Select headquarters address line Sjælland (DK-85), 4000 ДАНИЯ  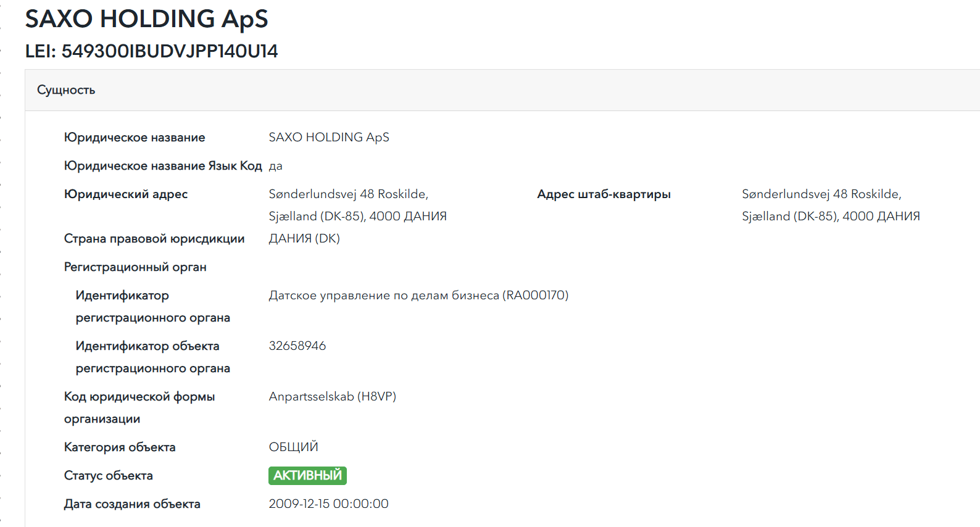pyautogui.click(x=831, y=217)
